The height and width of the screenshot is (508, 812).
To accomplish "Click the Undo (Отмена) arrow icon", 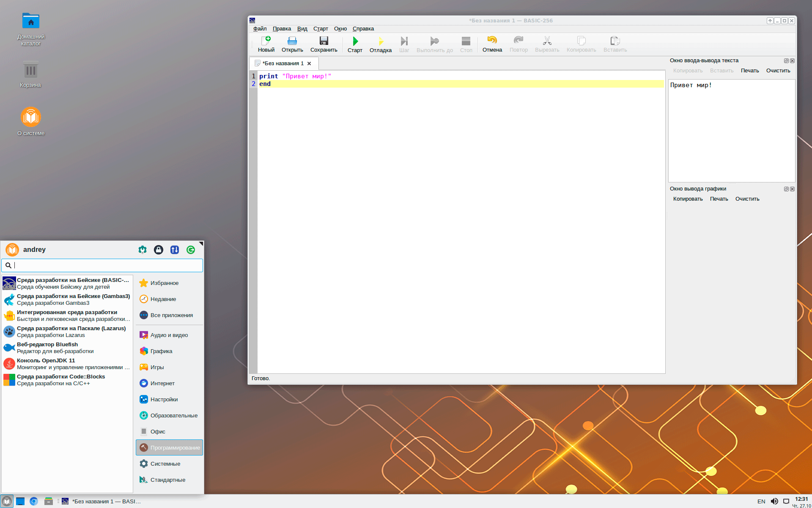I will tap(492, 40).
